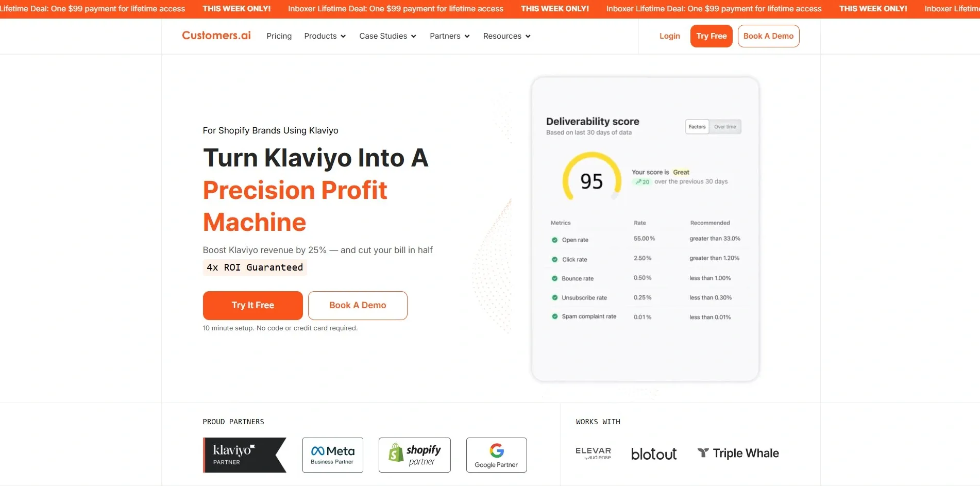Open the Resources dropdown menu
Viewport: 980px width, 486px height.
pyautogui.click(x=506, y=36)
